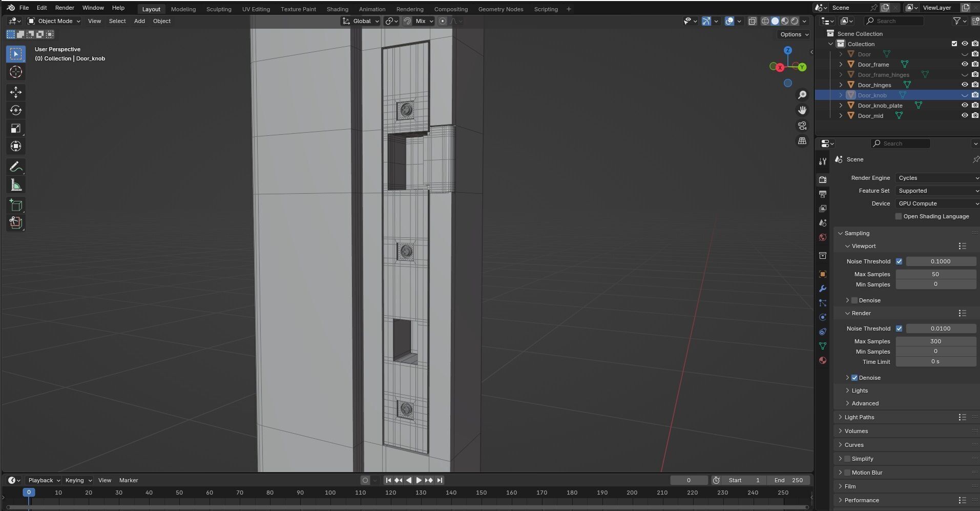This screenshot has height=511, width=980.
Task: Switch to the Modeling workspace tab
Action: 183,9
